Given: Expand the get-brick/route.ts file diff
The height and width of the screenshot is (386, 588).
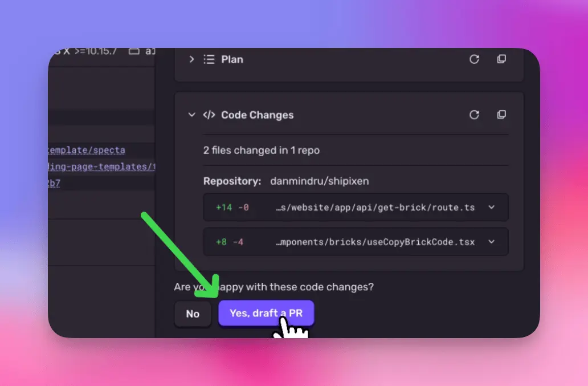Looking at the screenshot, I should (x=491, y=207).
